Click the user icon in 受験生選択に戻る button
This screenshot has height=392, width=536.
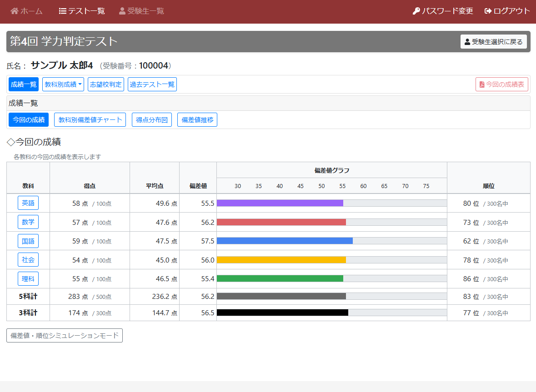(467, 42)
